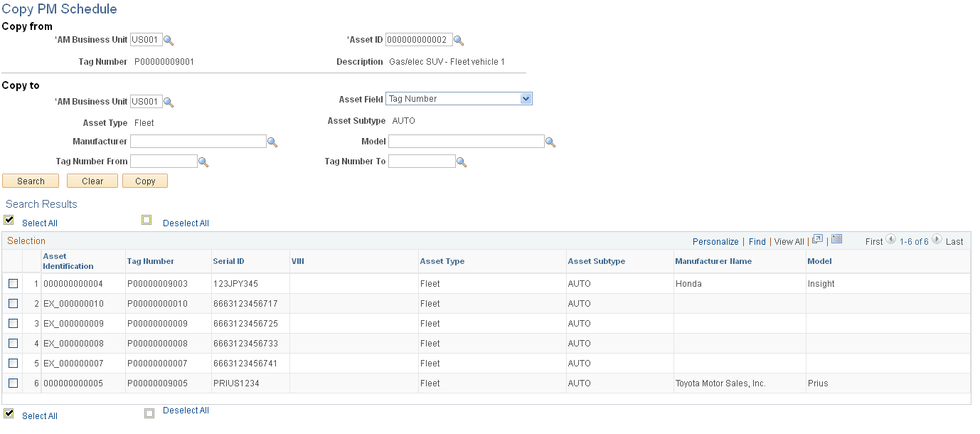
Task: Click inside the Manufacturer input field
Action: point(198,141)
